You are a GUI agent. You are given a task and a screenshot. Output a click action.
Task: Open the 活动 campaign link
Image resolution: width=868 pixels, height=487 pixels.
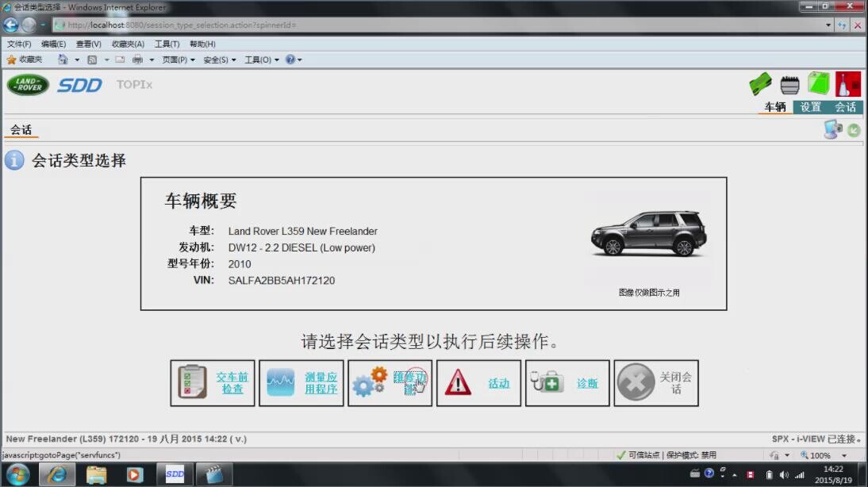[498, 383]
